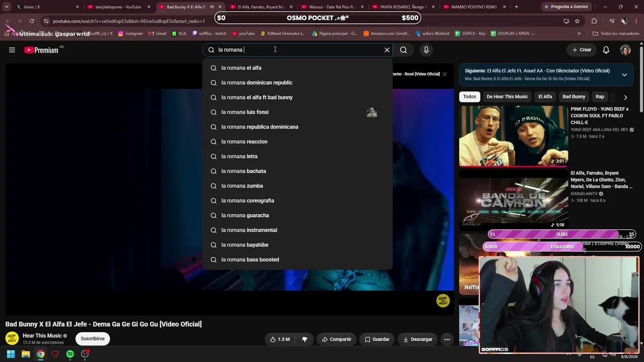The height and width of the screenshot is (362, 644).
Task: Open the sofffics - twitch bookmark
Action: coord(209,34)
